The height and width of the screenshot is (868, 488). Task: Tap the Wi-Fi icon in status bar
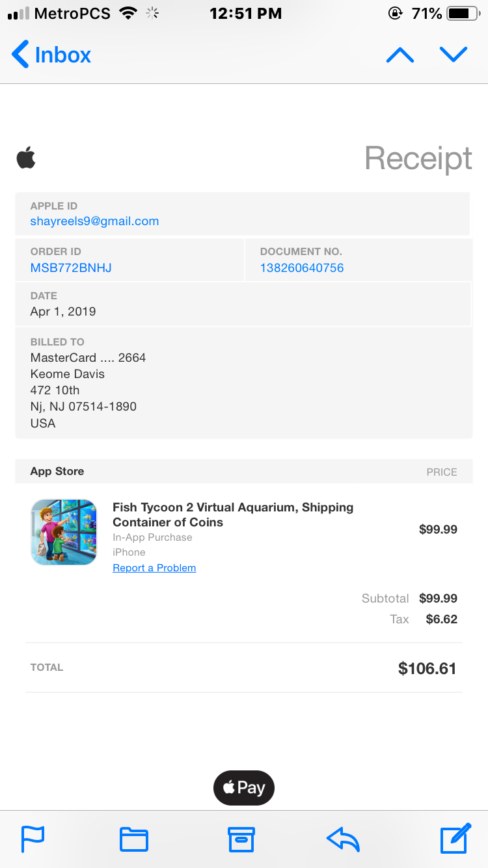point(129,13)
